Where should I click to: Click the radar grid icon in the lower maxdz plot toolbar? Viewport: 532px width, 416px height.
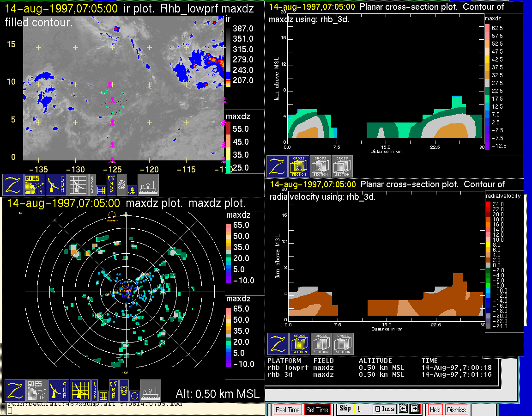coord(80,391)
